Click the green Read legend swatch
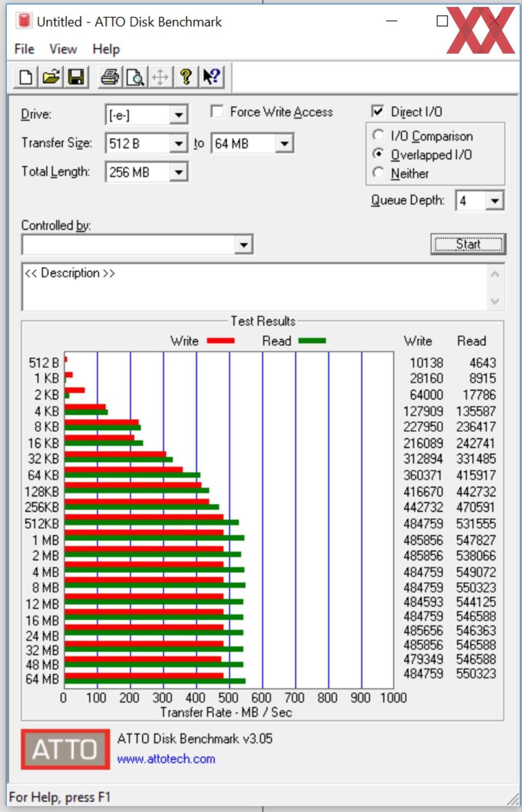Viewport: 522px width, 812px height. tap(312, 341)
